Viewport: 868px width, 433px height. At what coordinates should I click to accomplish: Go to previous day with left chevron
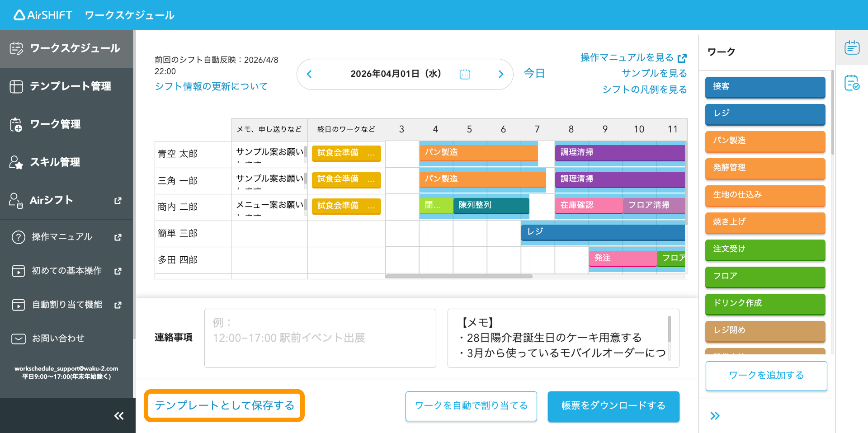[x=309, y=74]
